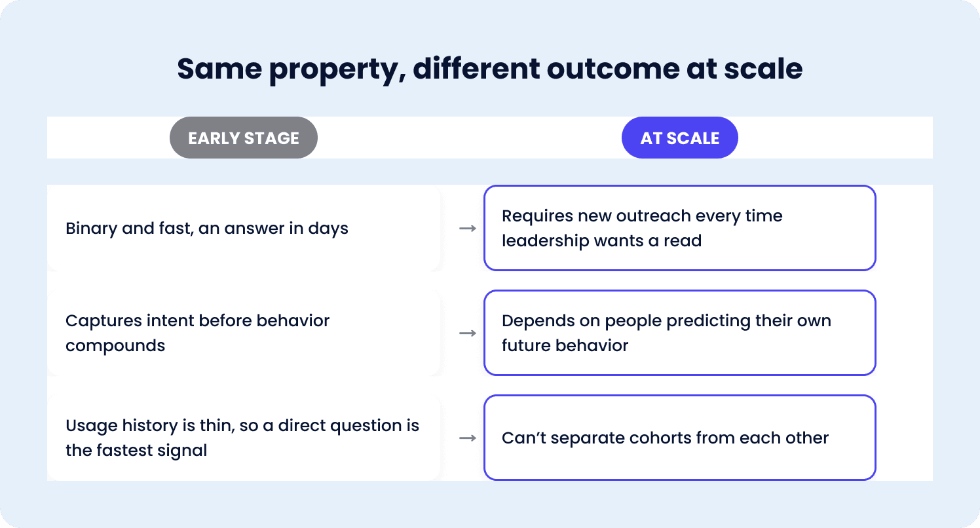Click the arrow after 'Captures intent before behavior'
Screen dimensions: 980x528
[467, 333]
